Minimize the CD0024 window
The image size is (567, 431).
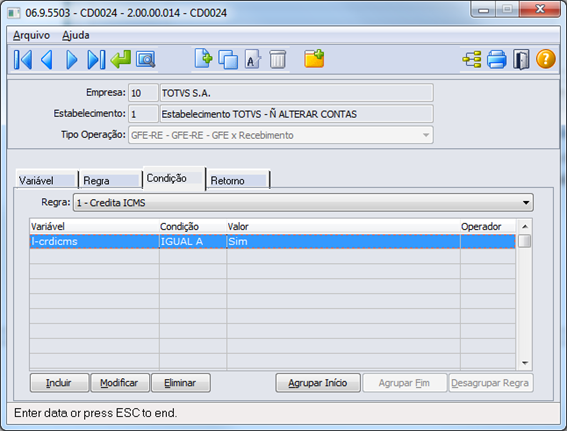pos(484,9)
